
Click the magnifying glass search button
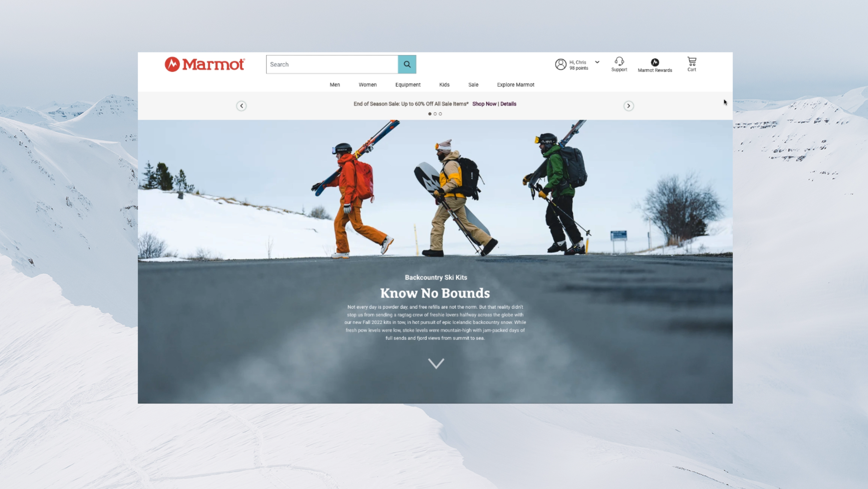click(x=407, y=64)
